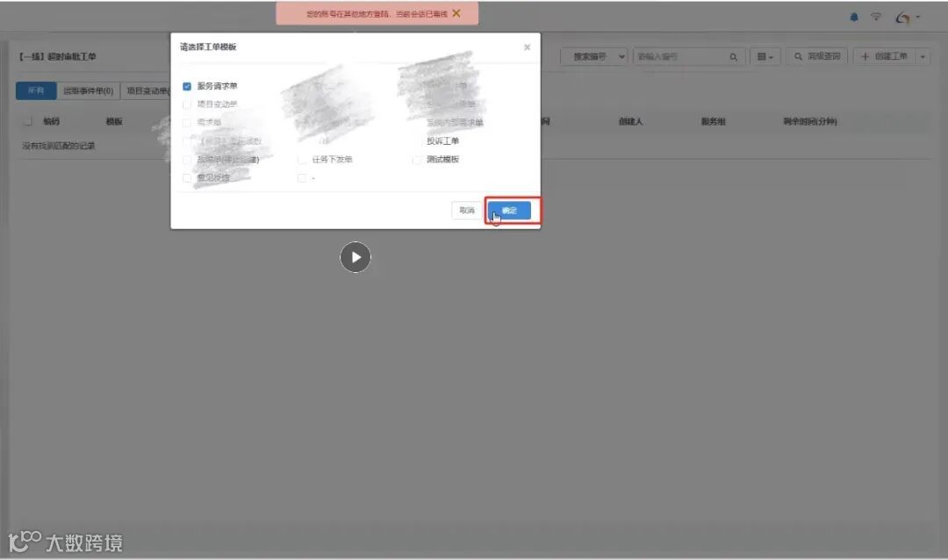The width and height of the screenshot is (948, 560).
Task: Open the column layout grid dropdown
Action: coord(765,56)
